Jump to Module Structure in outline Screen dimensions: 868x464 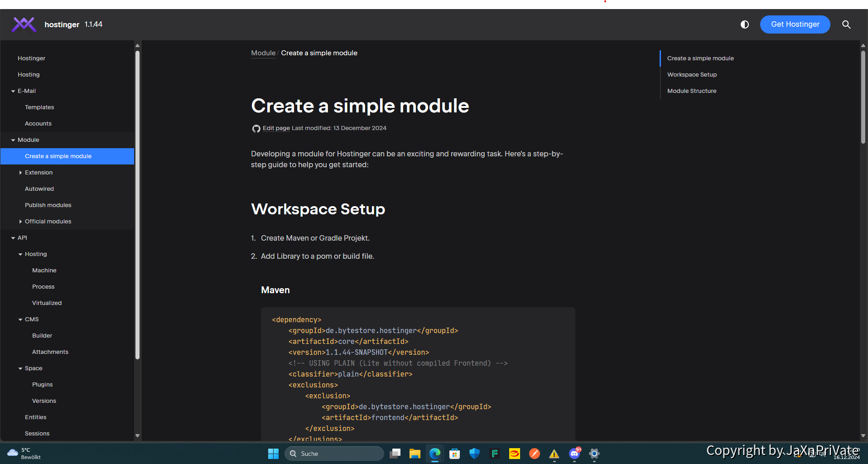pos(691,91)
